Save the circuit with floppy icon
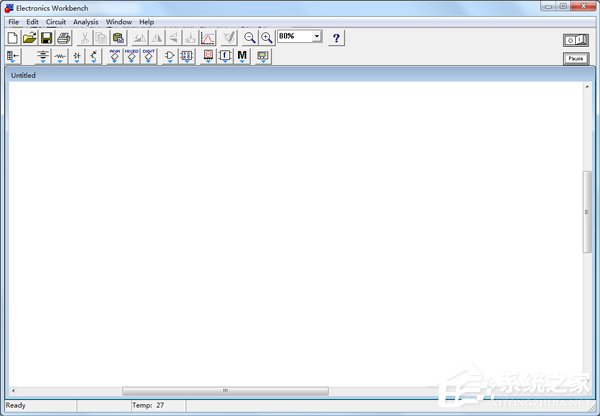This screenshot has width=600, height=416. coord(46,38)
